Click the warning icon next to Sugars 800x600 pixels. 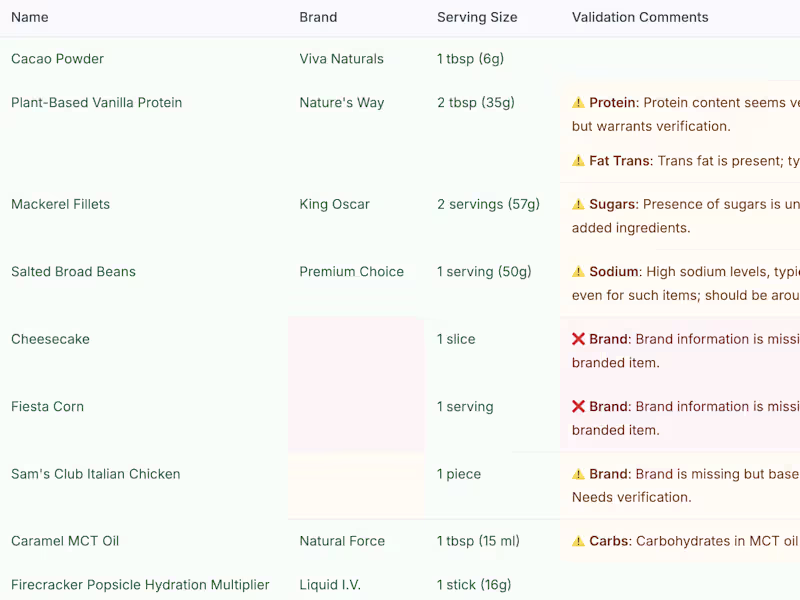tap(578, 204)
